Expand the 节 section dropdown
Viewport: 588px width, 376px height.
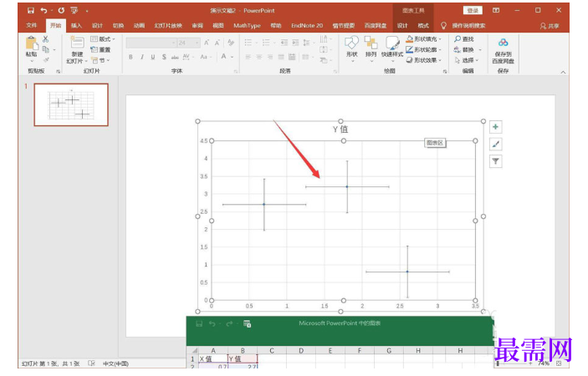[x=100, y=60]
